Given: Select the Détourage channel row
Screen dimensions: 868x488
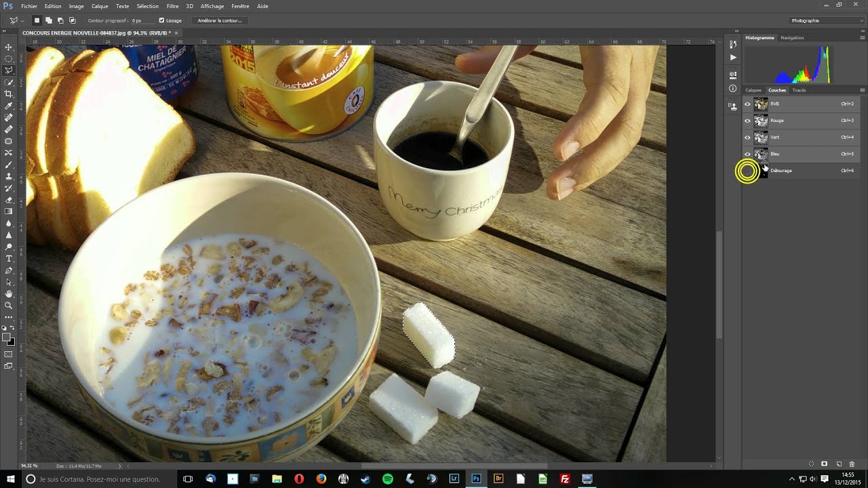Looking at the screenshot, I should pyautogui.click(x=802, y=171).
